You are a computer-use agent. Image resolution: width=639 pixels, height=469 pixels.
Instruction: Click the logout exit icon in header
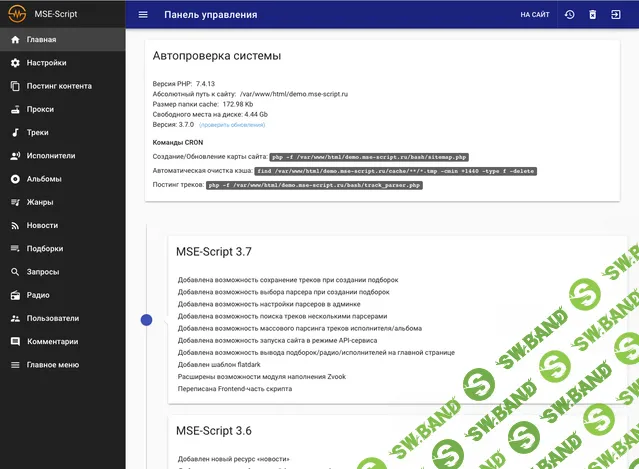[x=615, y=15]
